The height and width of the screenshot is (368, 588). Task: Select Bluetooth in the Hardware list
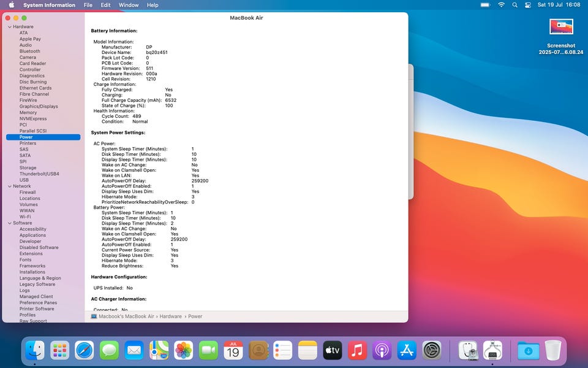pos(29,52)
